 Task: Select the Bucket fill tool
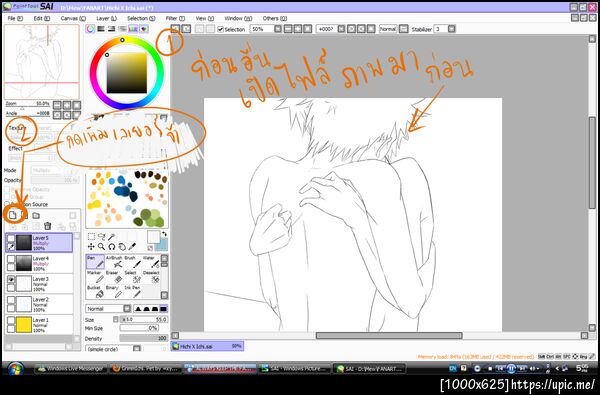95,292
